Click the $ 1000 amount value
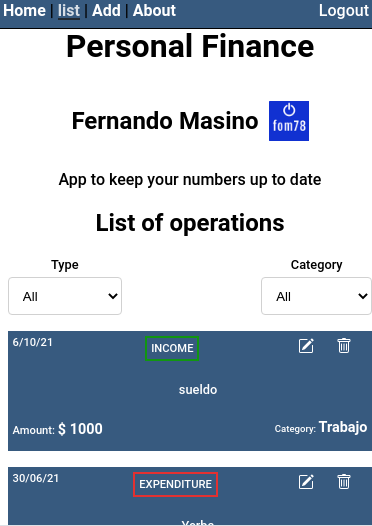This screenshot has width=372, height=526. pyautogui.click(x=80, y=429)
